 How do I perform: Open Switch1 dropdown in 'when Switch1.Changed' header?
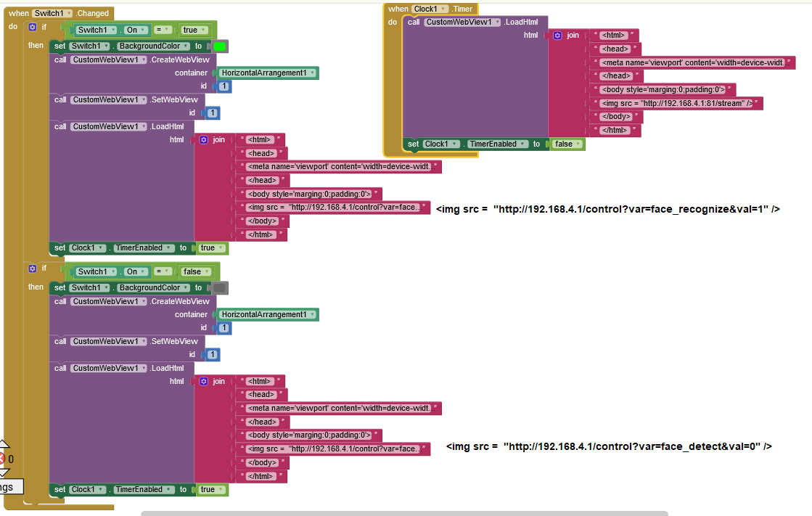(53, 13)
